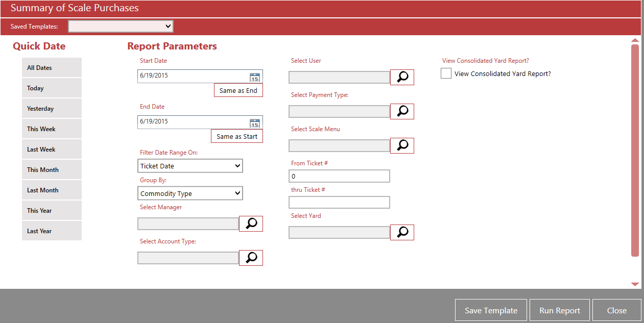Choose Last Month quick date
The height and width of the screenshot is (323, 644).
[52, 190]
